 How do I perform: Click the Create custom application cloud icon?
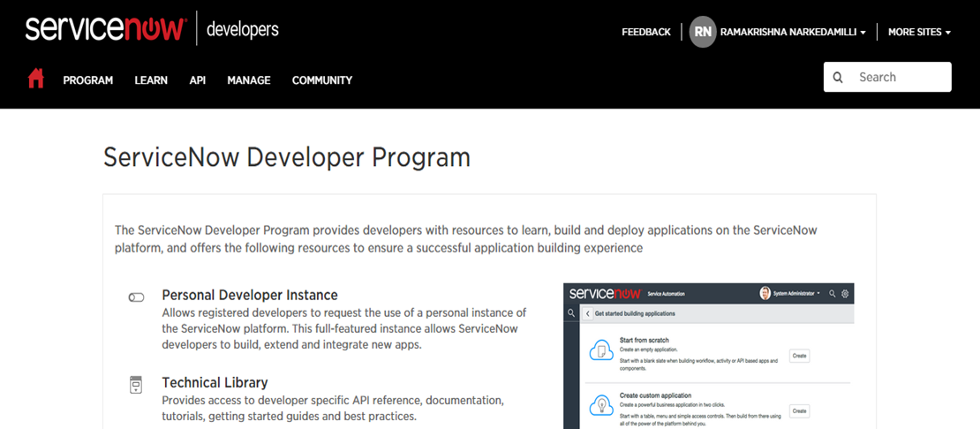600,407
